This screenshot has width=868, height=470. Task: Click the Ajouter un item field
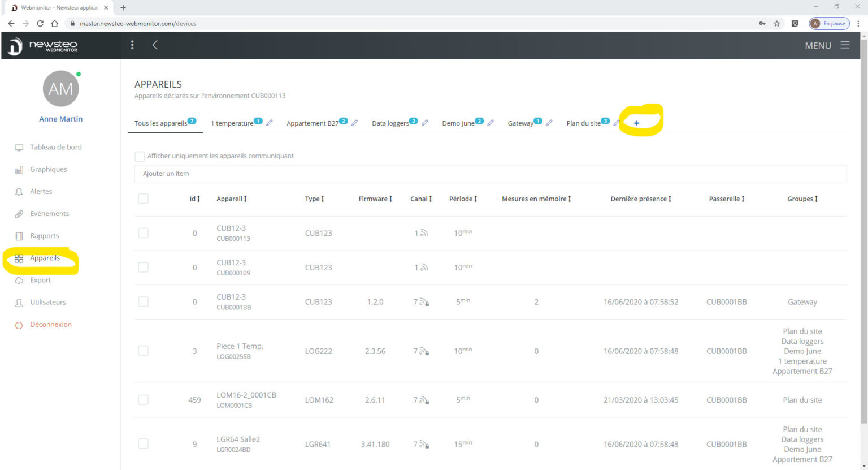[491, 173]
